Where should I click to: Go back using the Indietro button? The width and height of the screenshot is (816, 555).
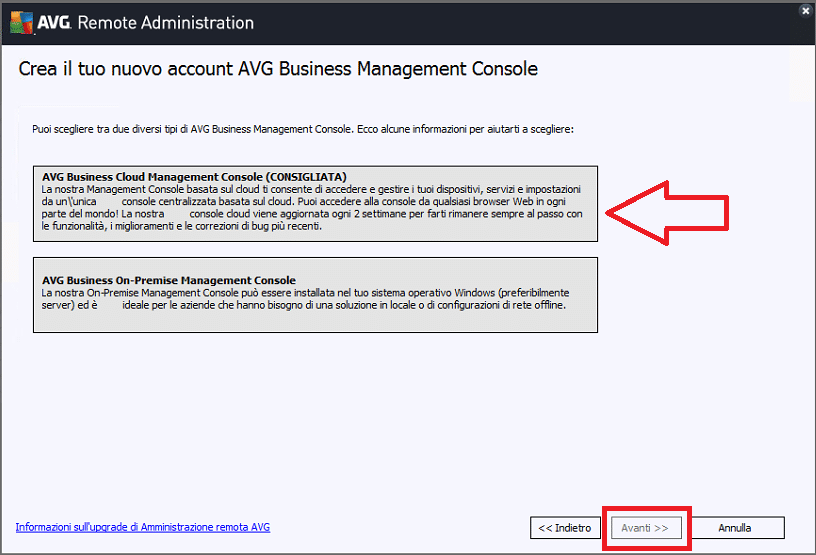click(x=565, y=528)
